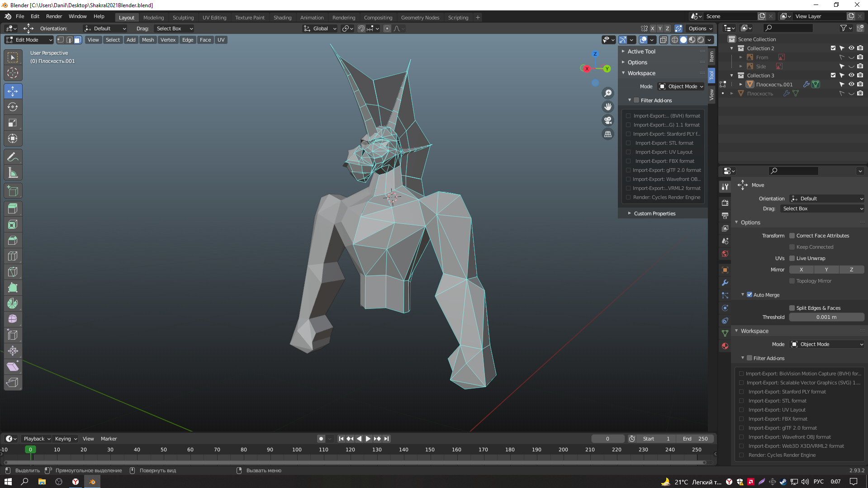Click the pan view hand icon
This screenshot has width=868, height=488.
608,107
